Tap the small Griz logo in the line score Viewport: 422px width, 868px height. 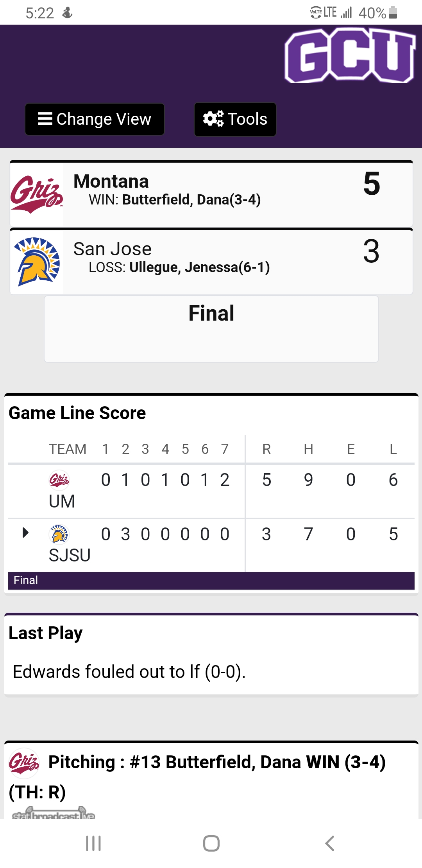coord(59,479)
